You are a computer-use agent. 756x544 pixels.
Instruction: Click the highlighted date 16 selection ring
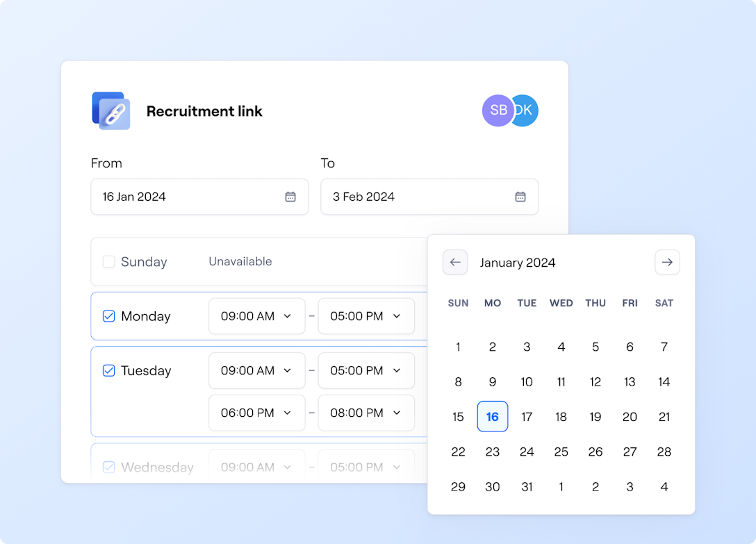pos(493,417)
